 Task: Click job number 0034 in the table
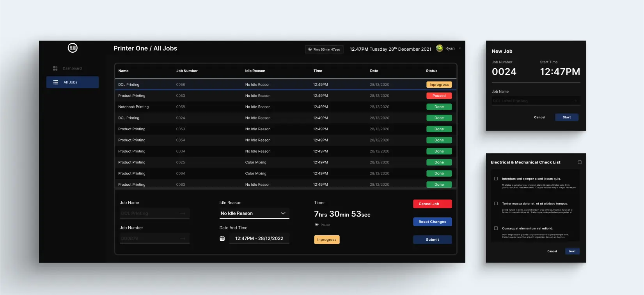click(181, 151)
